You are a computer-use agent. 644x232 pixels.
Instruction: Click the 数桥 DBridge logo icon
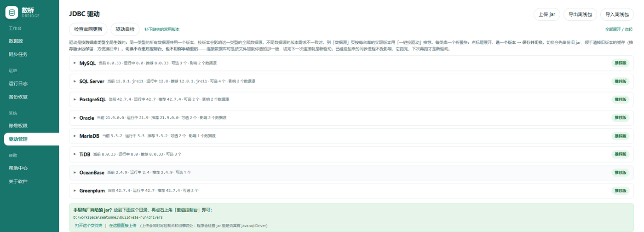pyautogui.click(x=12, y=12)
